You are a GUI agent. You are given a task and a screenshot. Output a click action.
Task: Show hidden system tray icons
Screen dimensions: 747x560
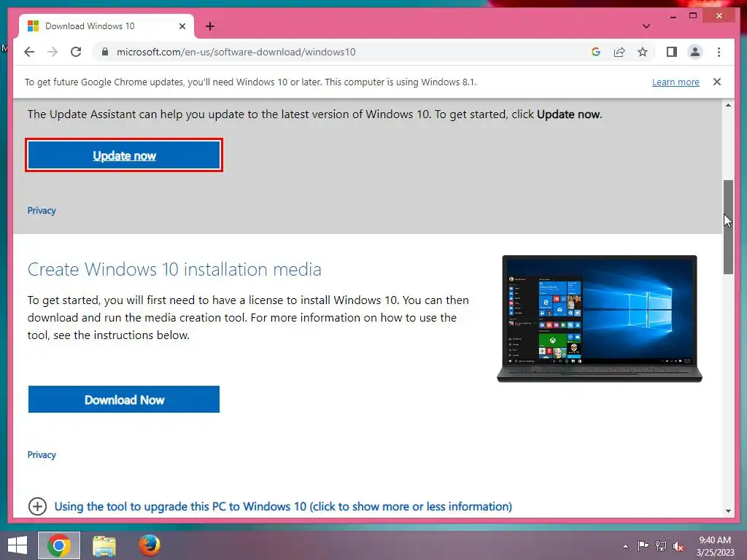pos(625,546)
